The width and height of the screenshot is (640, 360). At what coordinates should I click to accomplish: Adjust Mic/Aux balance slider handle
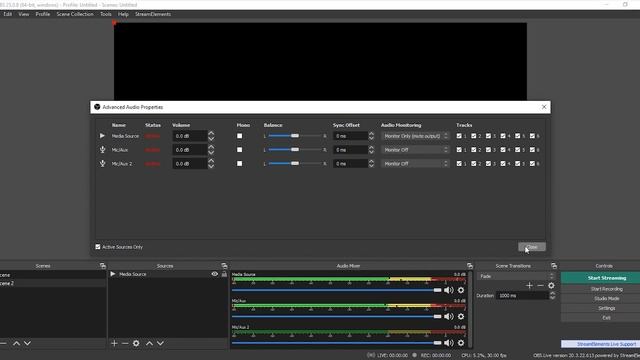(x=295, y=150)
